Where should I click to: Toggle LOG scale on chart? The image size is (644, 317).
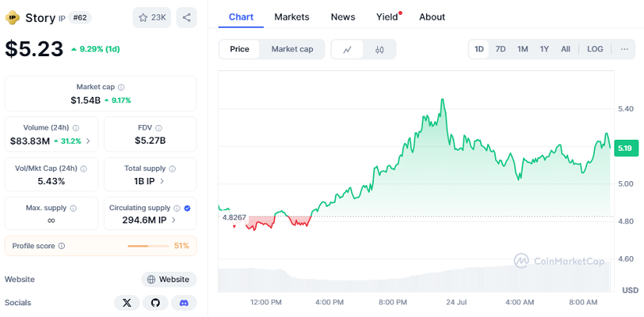[595, 49]
